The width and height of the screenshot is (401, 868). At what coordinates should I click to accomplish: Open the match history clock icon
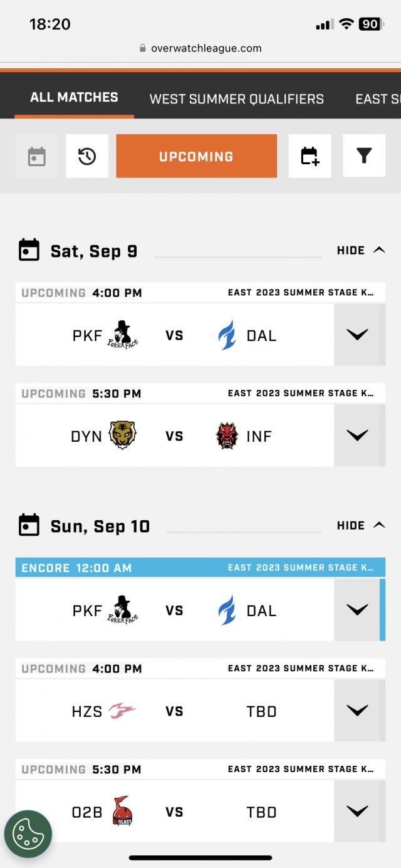87,156
